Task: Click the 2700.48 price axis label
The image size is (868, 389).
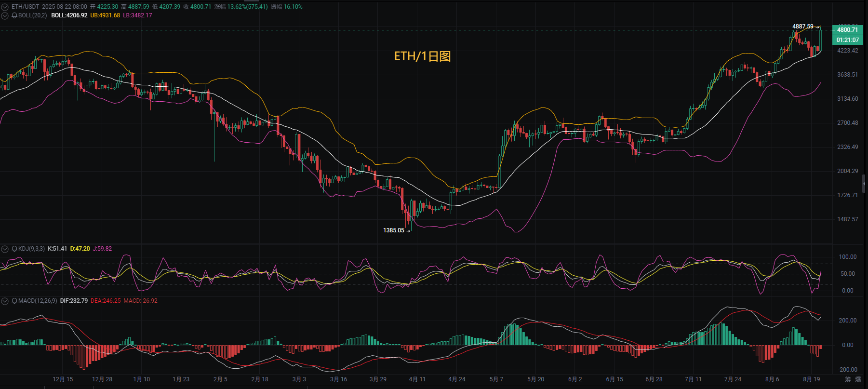Action: point(848,123)
